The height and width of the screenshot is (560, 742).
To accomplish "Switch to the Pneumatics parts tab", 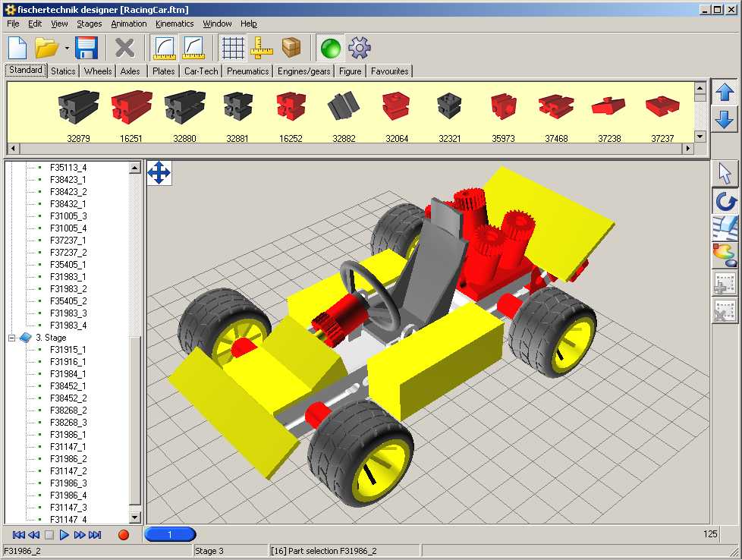I will (x=248, y=71).
